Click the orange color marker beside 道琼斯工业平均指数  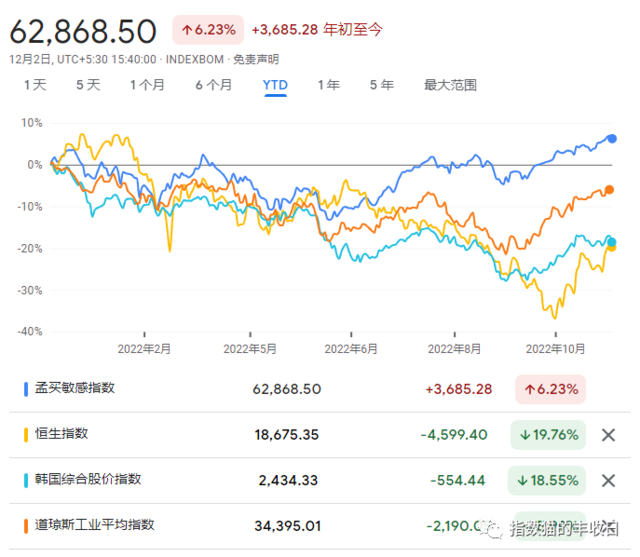pos(26,526)
